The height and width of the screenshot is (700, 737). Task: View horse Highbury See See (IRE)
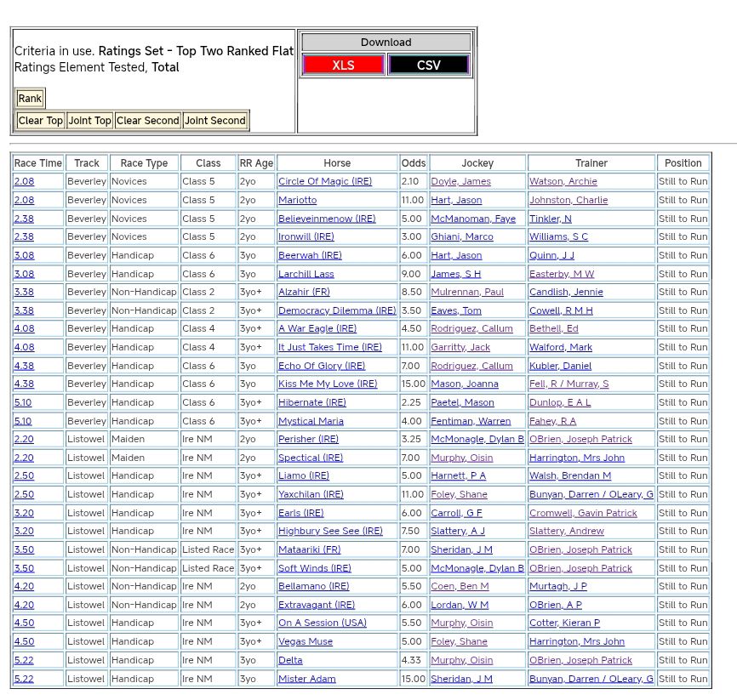[x=330, y=531]
